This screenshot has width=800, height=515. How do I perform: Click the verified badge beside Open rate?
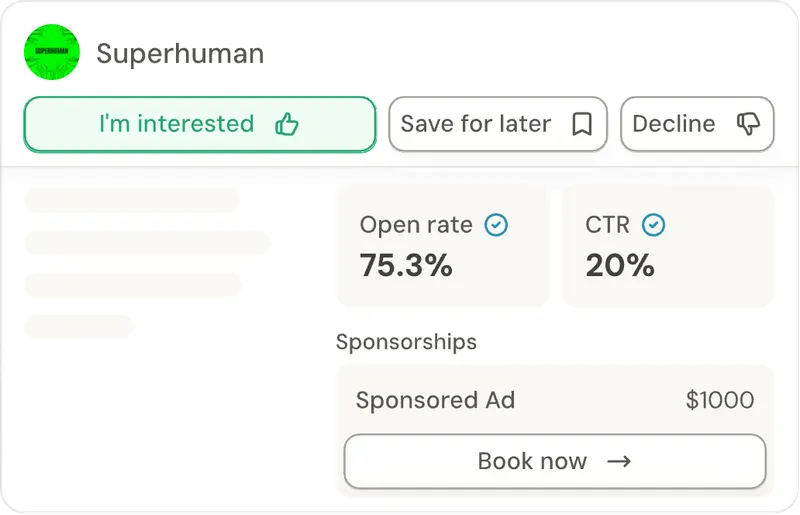pos(496,225)
